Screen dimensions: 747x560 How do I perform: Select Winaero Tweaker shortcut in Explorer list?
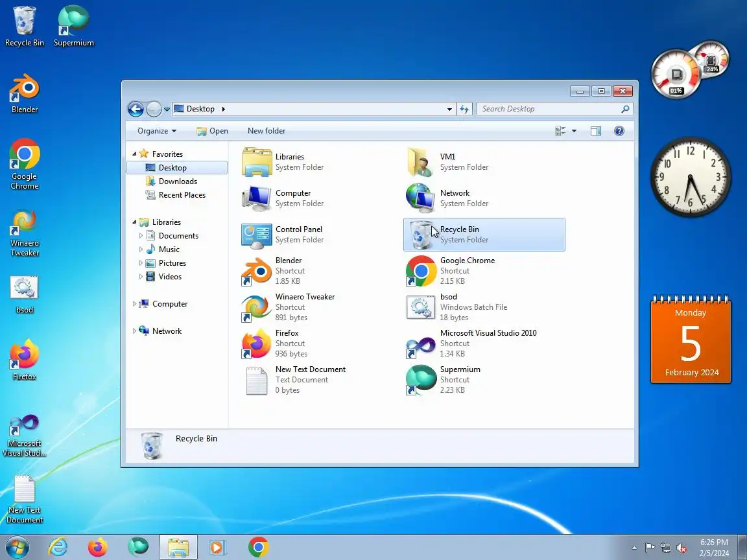pyautogui.click(x=288, y=307)
